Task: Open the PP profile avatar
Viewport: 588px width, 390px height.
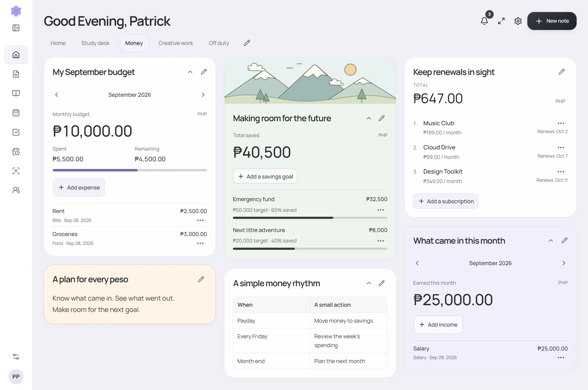Action: coord(16,377)
